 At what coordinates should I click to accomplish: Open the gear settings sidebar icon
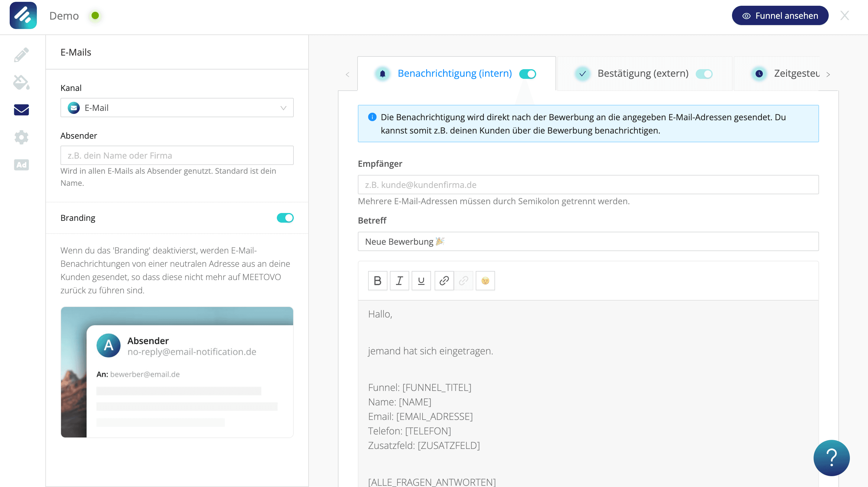(x=21, y=137)
